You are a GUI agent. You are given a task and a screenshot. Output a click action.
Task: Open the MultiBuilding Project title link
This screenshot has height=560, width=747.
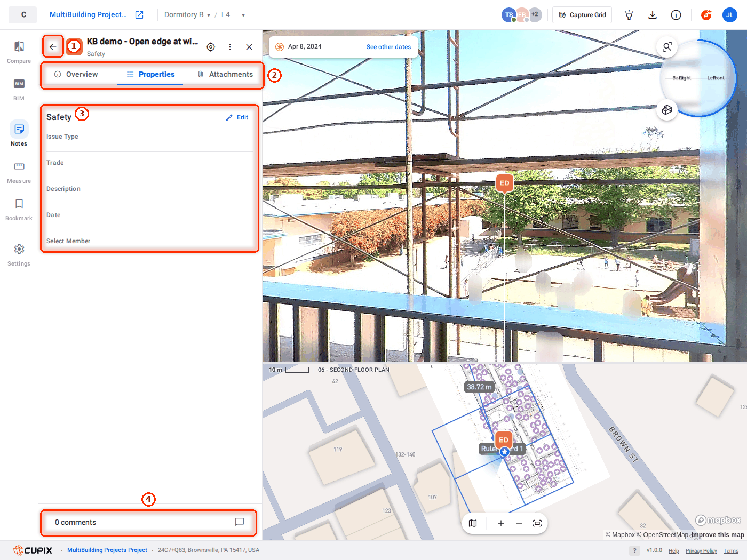click(88, 15)
